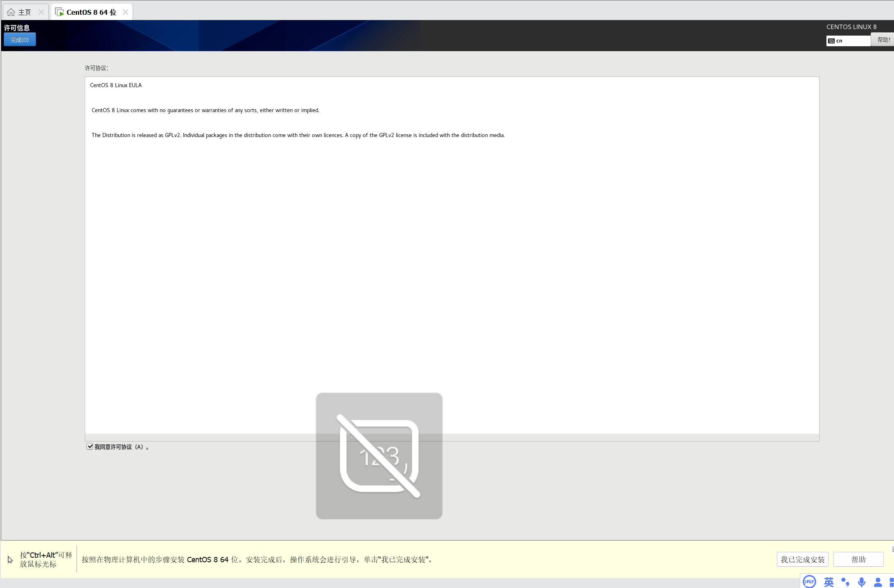
Task: Click the install instructions text in yellow bar
Action: tap(257, 559)
